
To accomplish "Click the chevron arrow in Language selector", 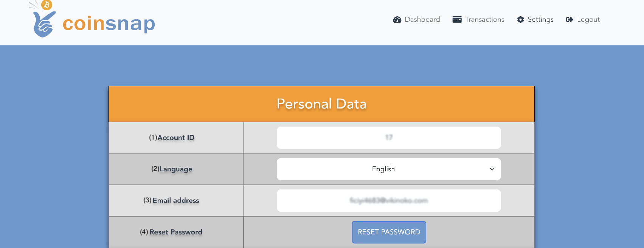I will click(x=492, y=169).
